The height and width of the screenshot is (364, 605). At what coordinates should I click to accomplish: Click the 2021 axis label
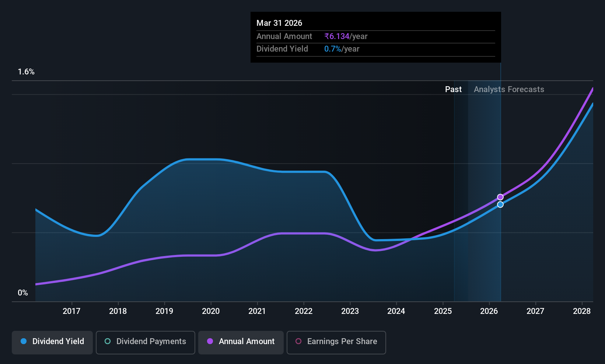point(257,311)
